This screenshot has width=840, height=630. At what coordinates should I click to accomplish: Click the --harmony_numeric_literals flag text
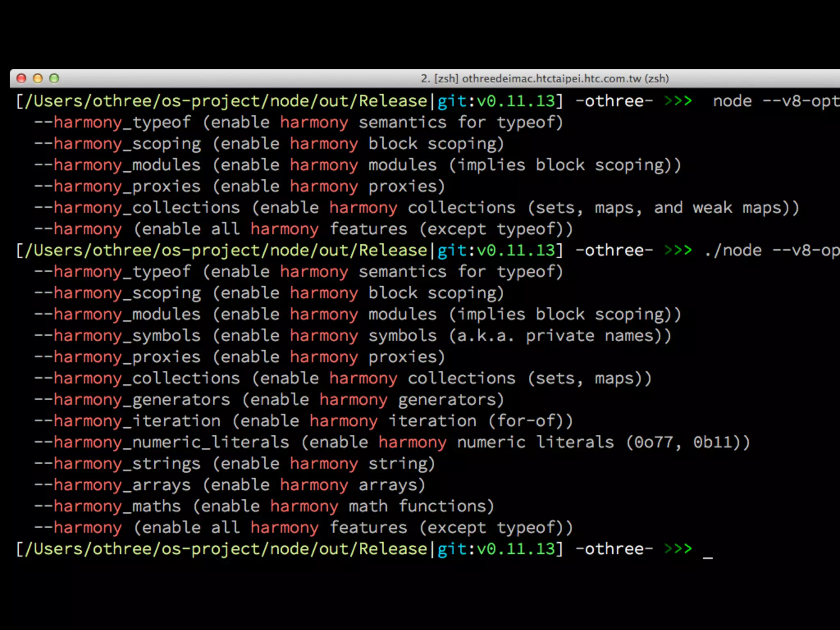point(162,443)
